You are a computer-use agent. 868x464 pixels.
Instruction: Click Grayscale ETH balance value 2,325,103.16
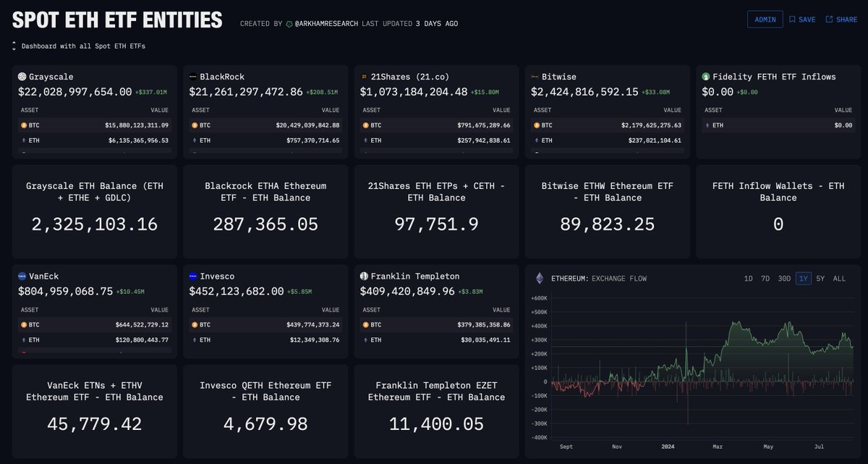pyautogui.click(x=95, y=224)
